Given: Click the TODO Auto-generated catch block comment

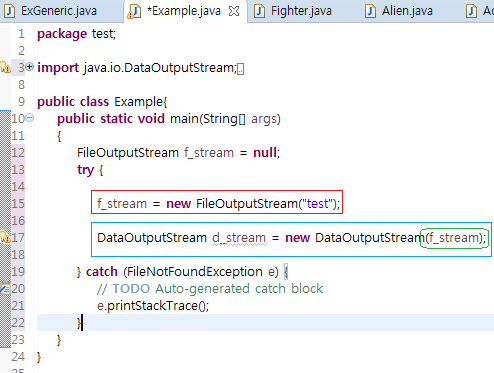Looking at the screenshot, I should click(210, 289).
